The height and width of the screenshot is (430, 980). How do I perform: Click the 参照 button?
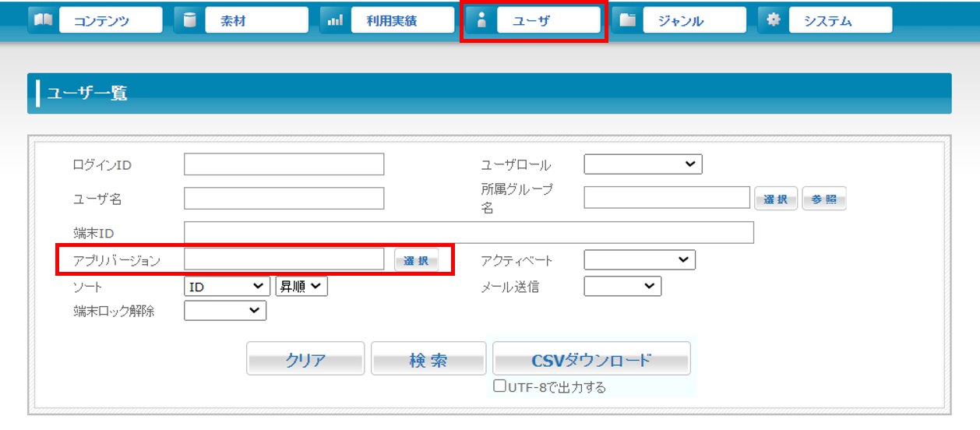click(x=824, y=199)
